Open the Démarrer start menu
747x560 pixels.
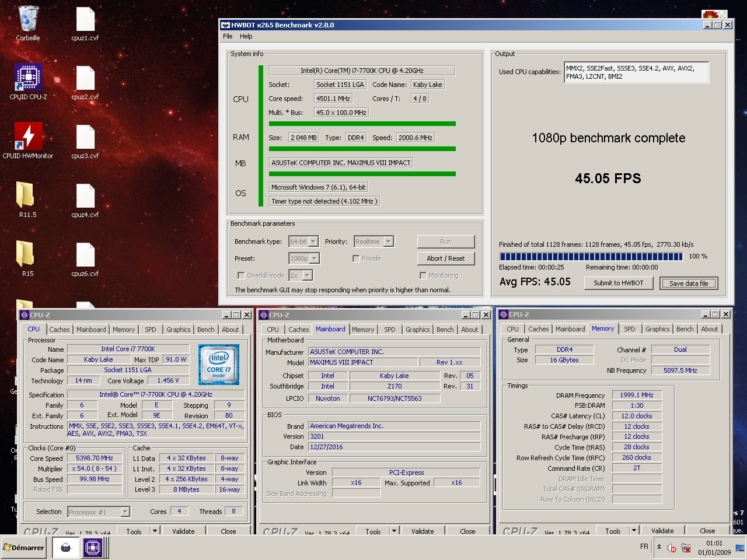pyautogui.click(x=23, y=548)
